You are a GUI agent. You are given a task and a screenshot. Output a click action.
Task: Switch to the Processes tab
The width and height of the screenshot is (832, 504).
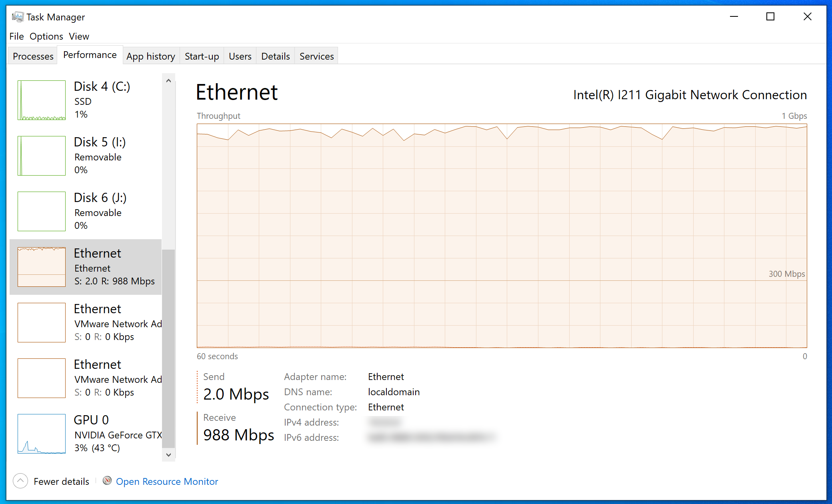[32, 56]
